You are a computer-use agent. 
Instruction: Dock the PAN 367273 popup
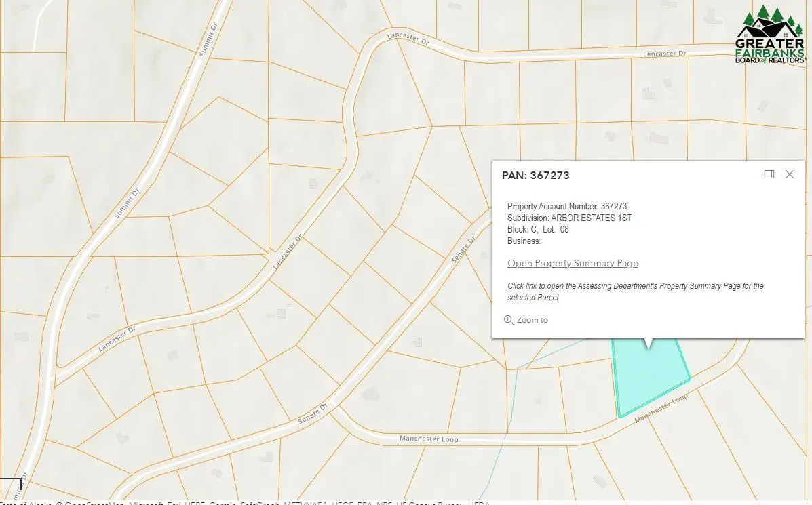(x=769, y=174)
